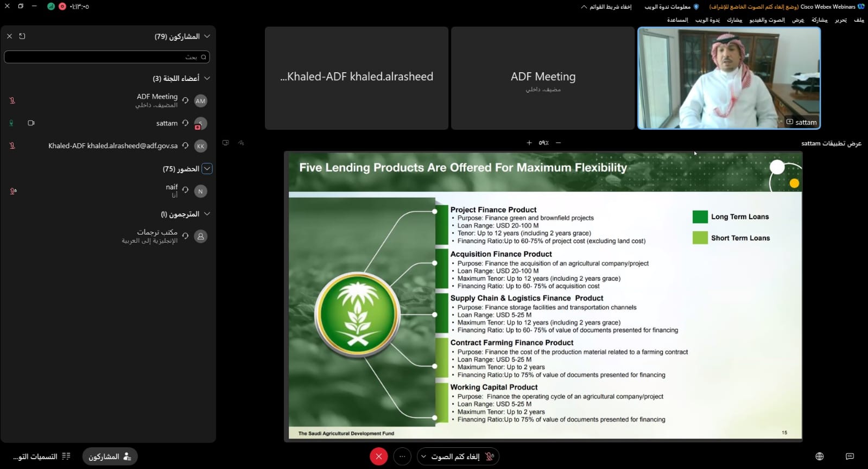Open the Help menu

click(677, 20)
